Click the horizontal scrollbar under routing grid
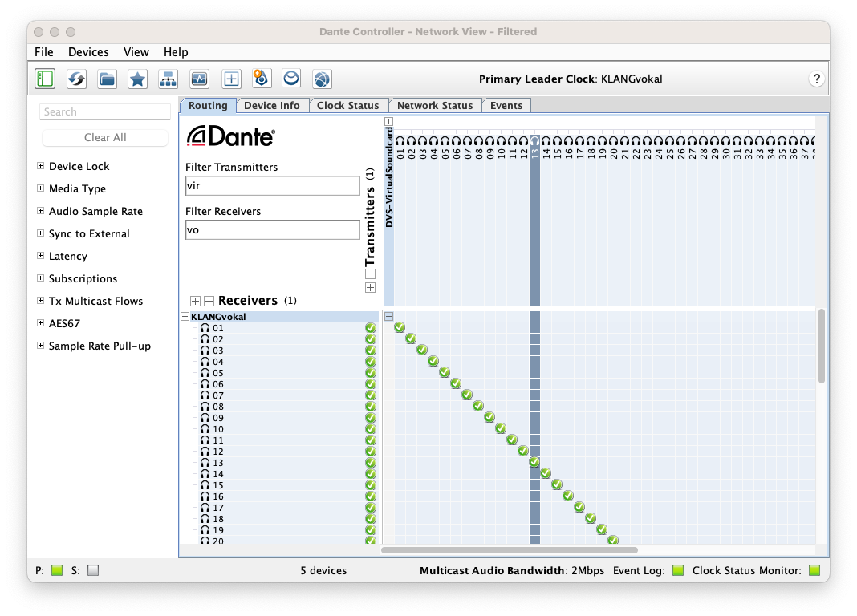857x616 pixels. coord(510,550)
